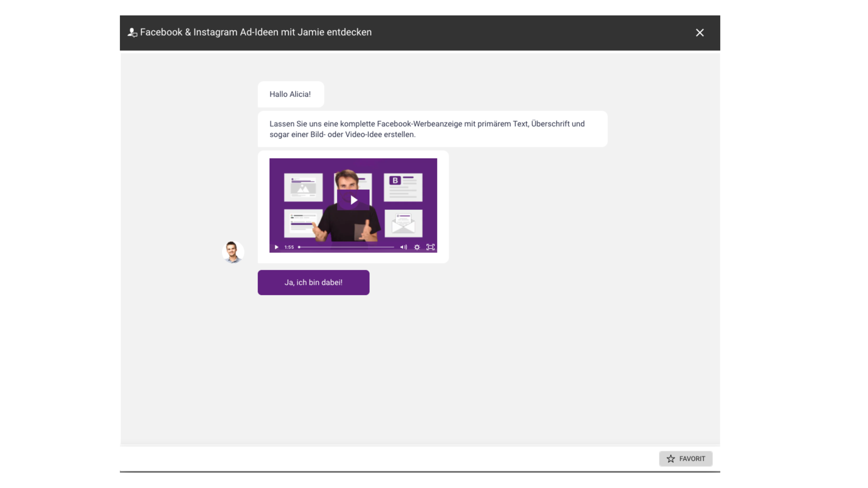Screen dimensions: 868x488
Task: Click the "Ja, ich bin dabei!" button
Action: [313, 283]
